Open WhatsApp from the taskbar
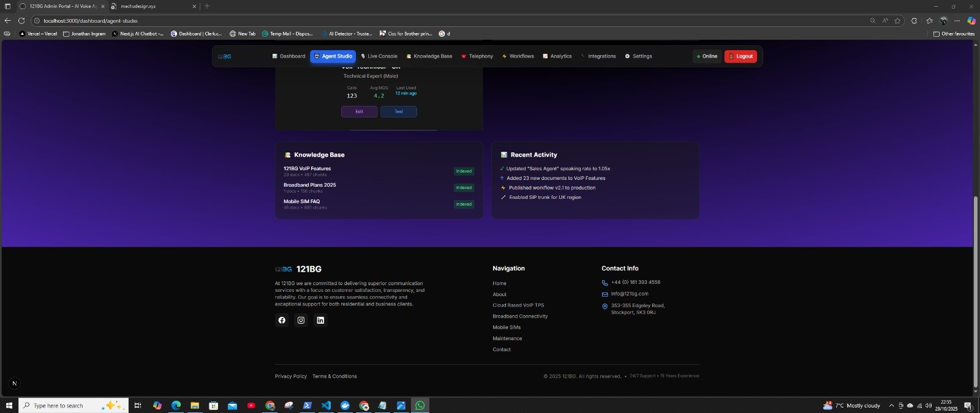This screenshot has width=980, height=413. click(420, 405)
